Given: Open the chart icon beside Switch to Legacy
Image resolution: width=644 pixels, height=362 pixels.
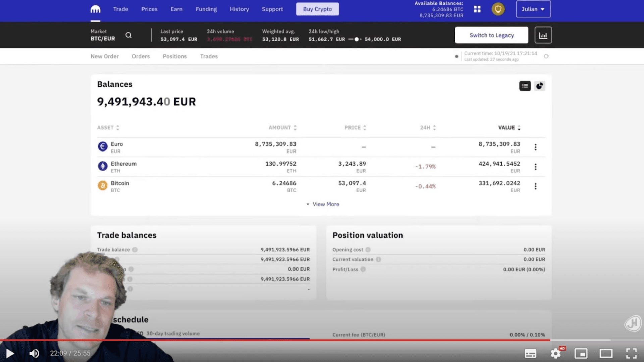Looking at the screenshot, I should coord(543,35).
